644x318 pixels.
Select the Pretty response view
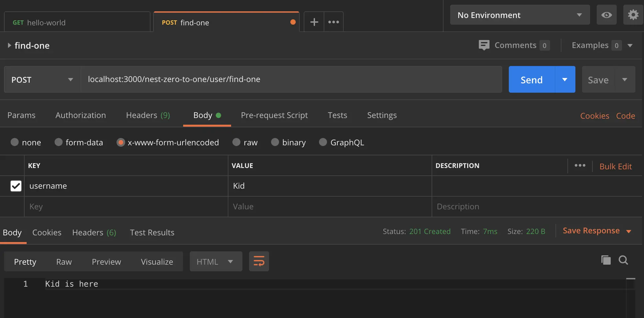click(x=25, y=262)
